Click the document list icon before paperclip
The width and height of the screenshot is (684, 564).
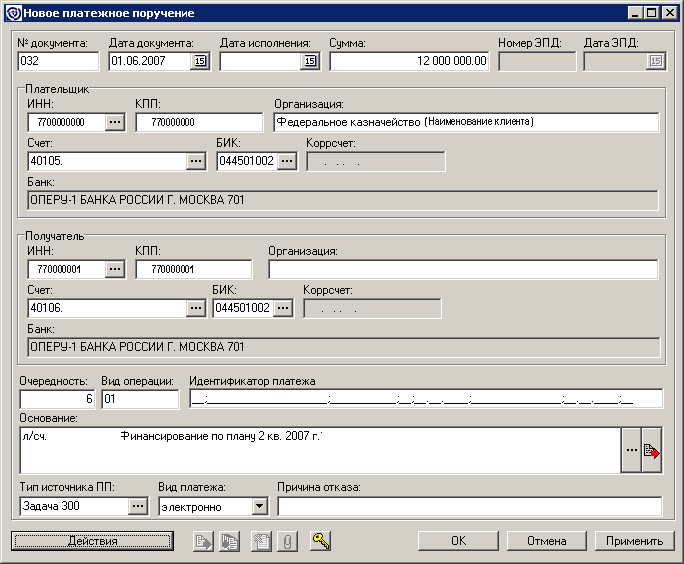click(261, 541)
